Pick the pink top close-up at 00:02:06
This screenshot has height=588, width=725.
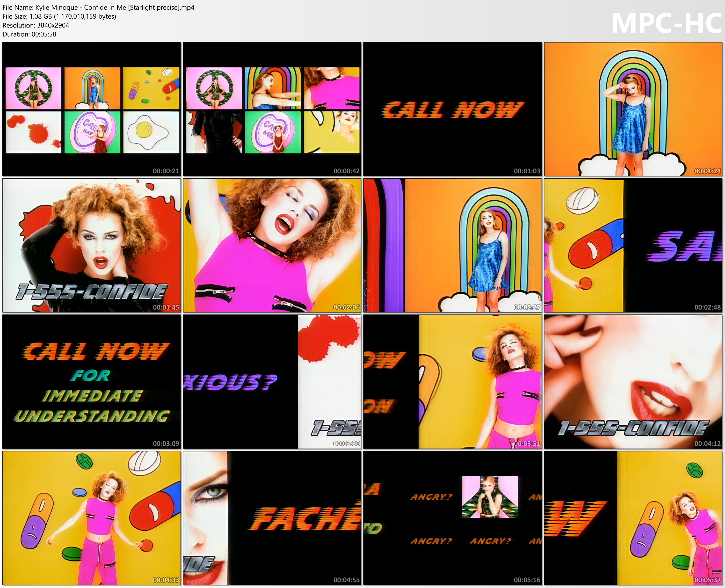[272, 245]
